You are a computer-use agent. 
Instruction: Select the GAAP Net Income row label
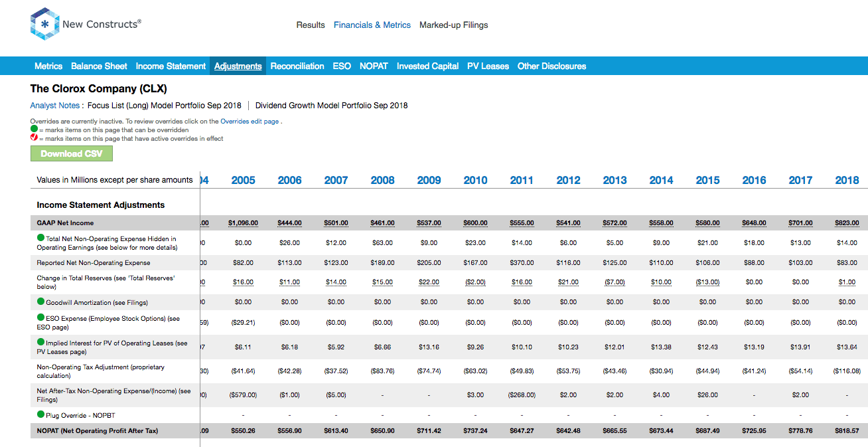(65, 223)
